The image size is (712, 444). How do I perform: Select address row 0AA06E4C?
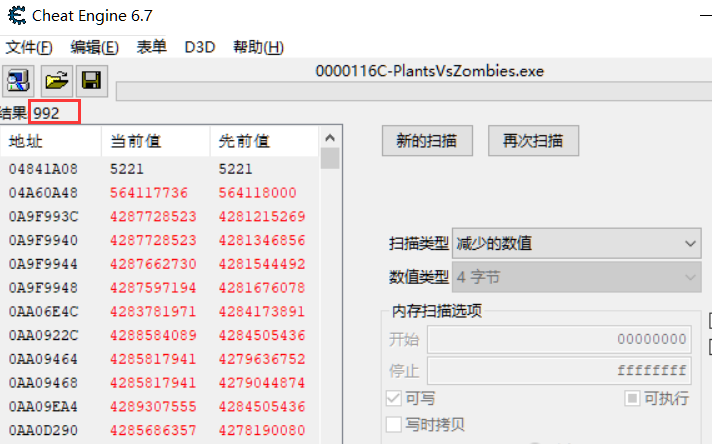[160, 311]
